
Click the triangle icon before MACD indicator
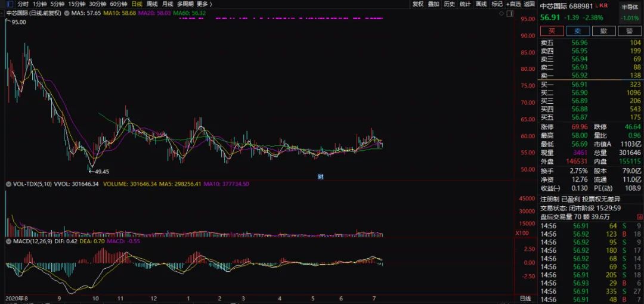8,241
